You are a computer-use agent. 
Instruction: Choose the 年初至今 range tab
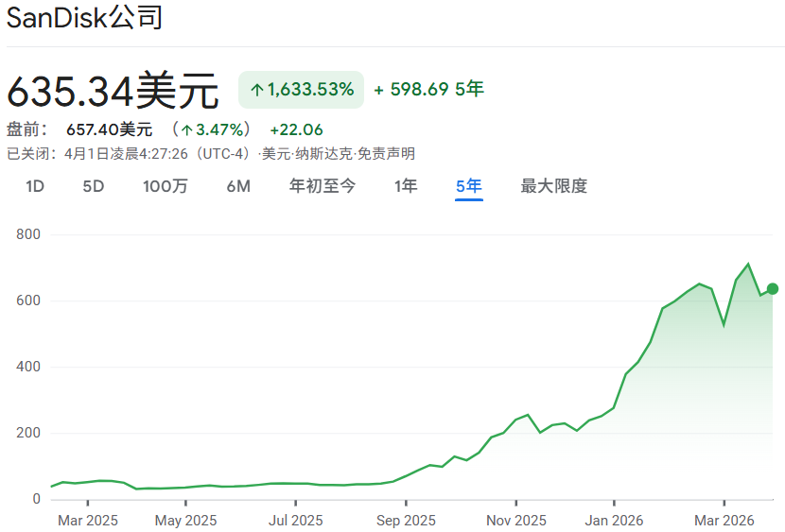[x=323, y=186]
